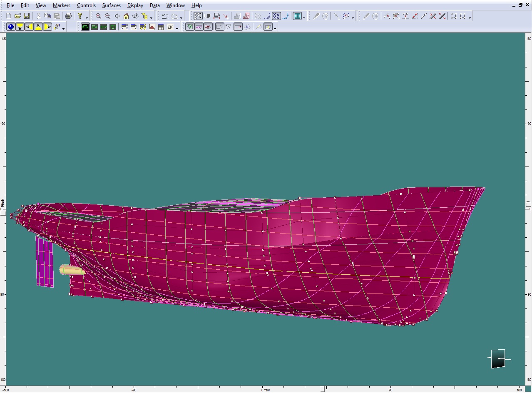The height and width of the screenshot is (393, 532).
Task: Select the yellow left-arrow view button
Action: [29, 27]
